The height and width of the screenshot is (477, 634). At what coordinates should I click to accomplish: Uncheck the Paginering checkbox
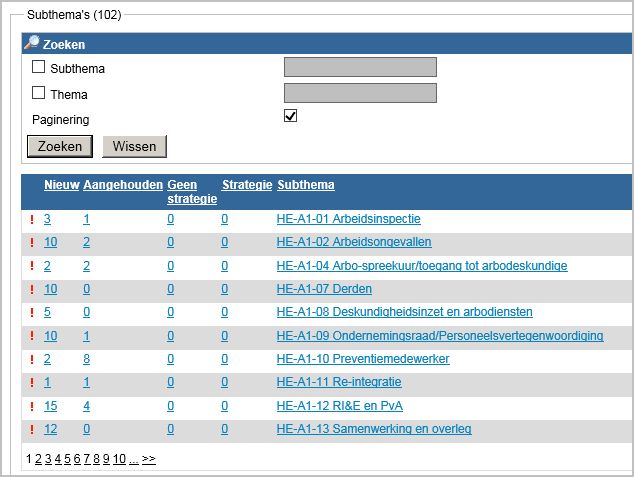(x=291, y=116)
